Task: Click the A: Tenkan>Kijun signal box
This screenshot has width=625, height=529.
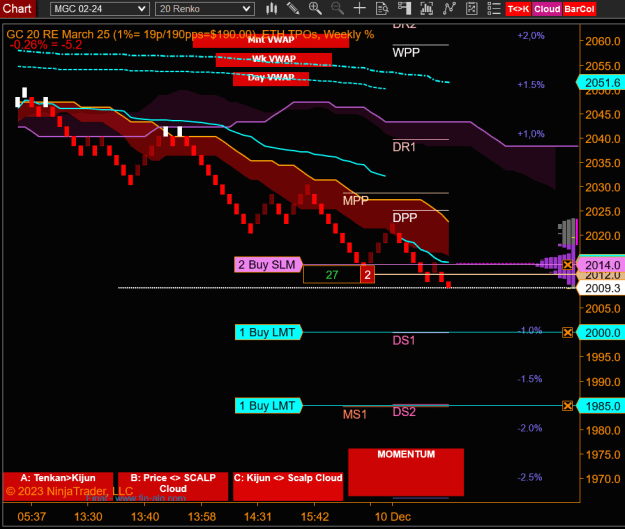Action: 58,486
